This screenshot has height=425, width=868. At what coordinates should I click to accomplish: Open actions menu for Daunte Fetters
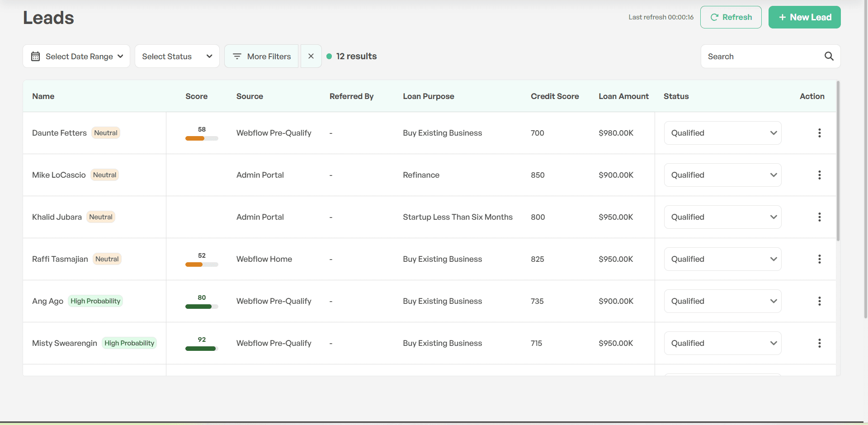(x=819, y=133)
